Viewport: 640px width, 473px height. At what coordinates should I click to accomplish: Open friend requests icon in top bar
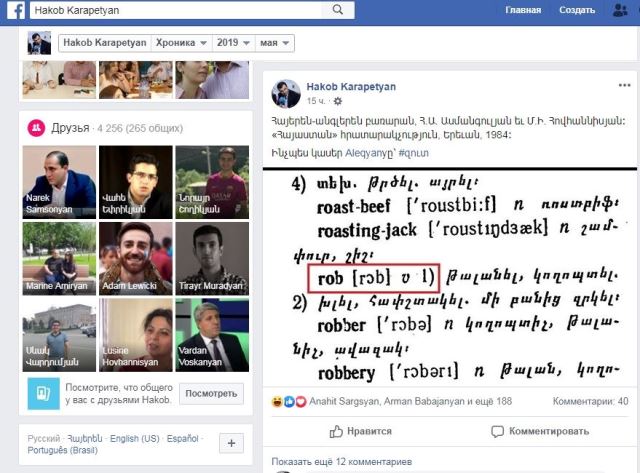[620, 10]
